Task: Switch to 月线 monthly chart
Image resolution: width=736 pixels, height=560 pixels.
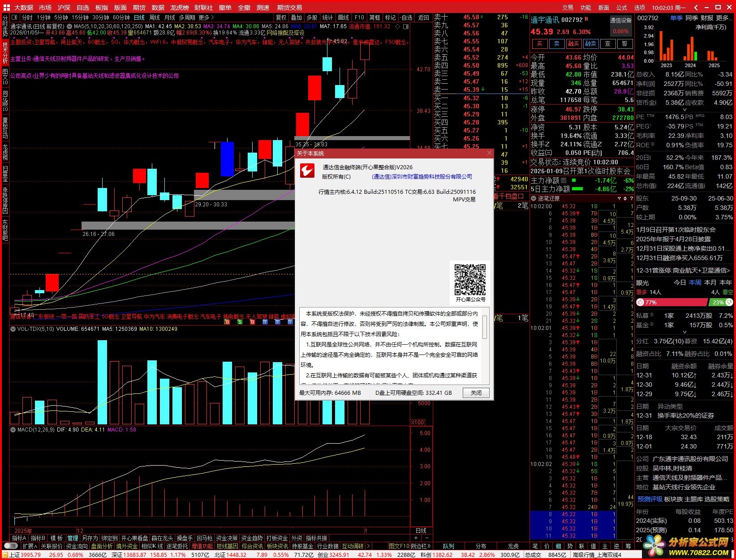Action: (170, 17)
